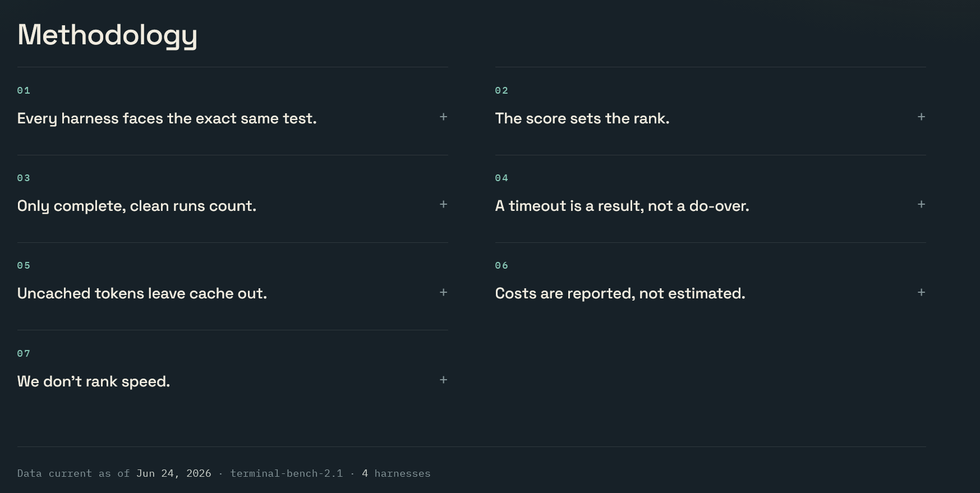Expand section "Only complete, clean runs count."
Image resolution: width=980 pixels, height=493 pixels.
pyautogui.click(x=232, y=199)
